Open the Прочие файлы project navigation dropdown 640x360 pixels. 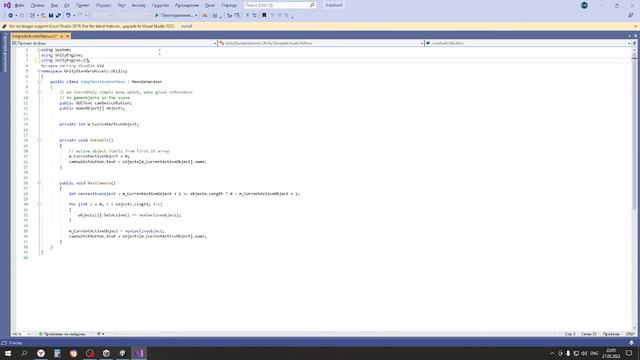[x=114, y=43]
